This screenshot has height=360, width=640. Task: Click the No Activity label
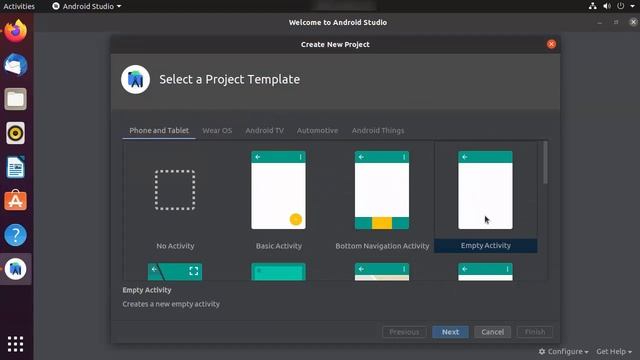[175, 246]
